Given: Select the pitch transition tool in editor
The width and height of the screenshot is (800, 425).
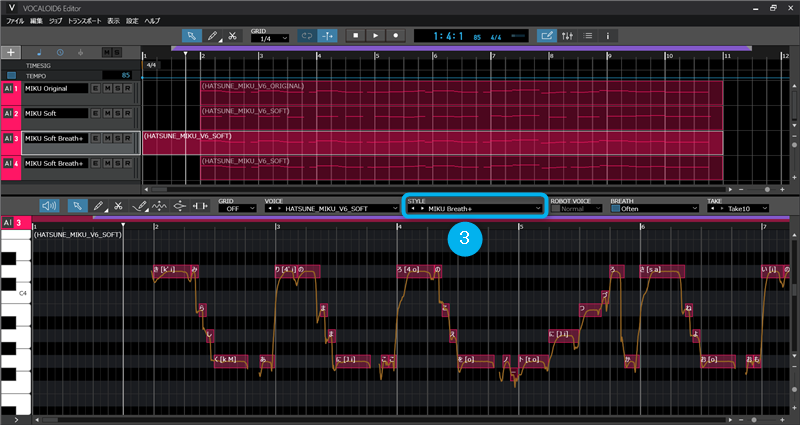Looking at the screenshot, I should (180, 206).
